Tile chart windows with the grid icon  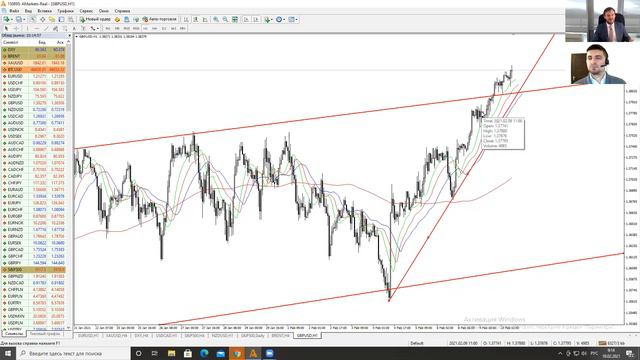click(235, 19)
